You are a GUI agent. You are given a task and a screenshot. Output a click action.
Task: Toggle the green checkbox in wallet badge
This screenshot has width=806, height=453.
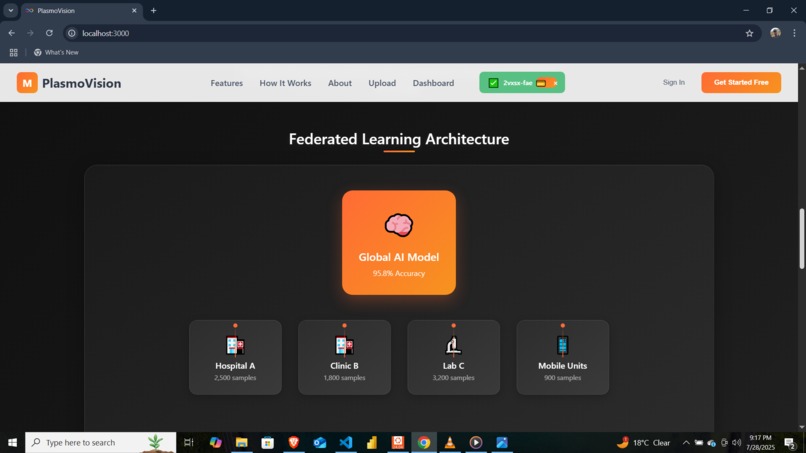pos(493,83)
